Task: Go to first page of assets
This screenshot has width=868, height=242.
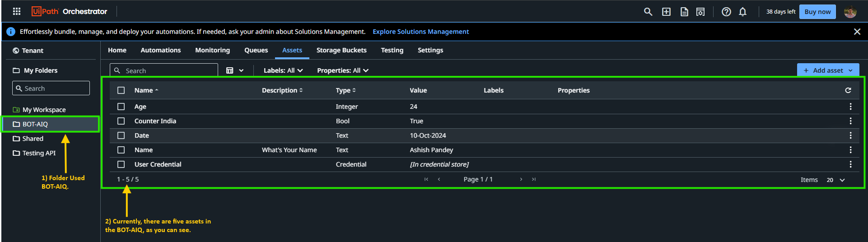Action: click(x=426, y=179)
